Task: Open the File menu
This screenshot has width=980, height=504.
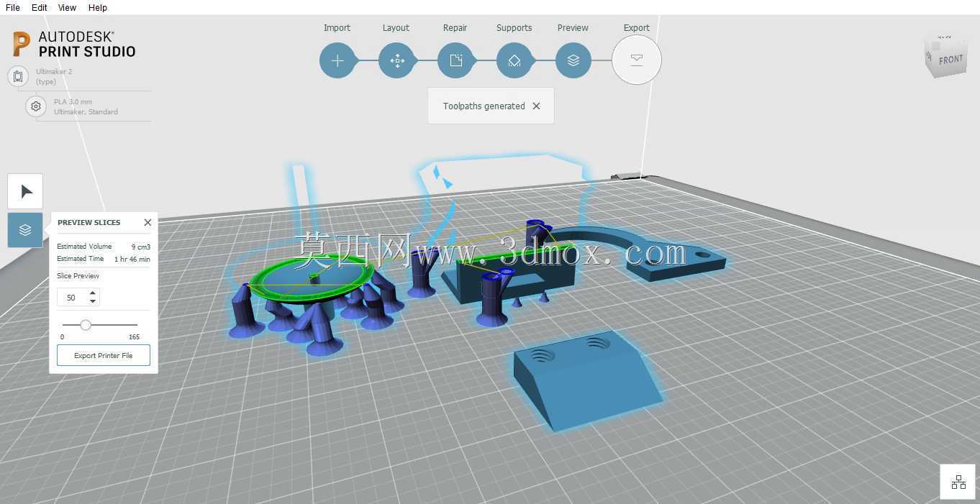Action: click(13, 7)
